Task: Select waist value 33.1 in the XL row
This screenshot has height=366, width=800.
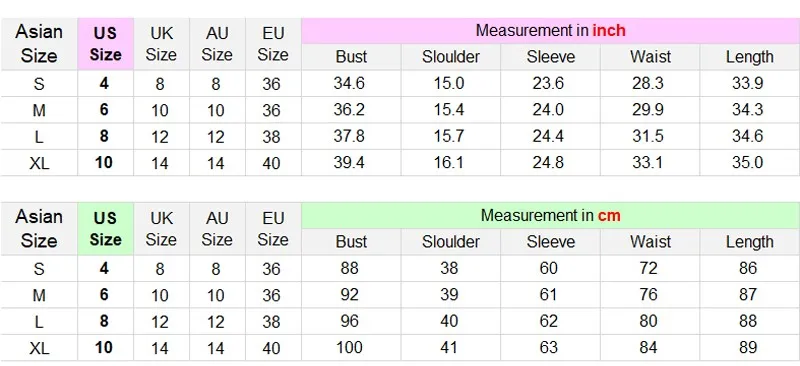Action: coord(647,163)
